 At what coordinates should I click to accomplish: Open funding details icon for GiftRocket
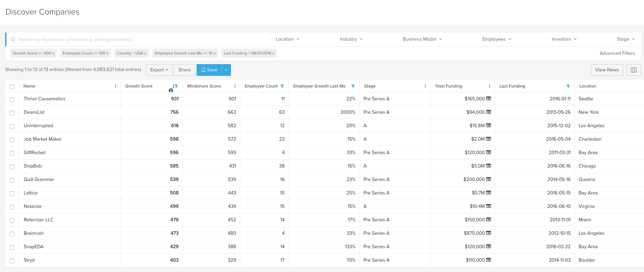coord(488,152)
